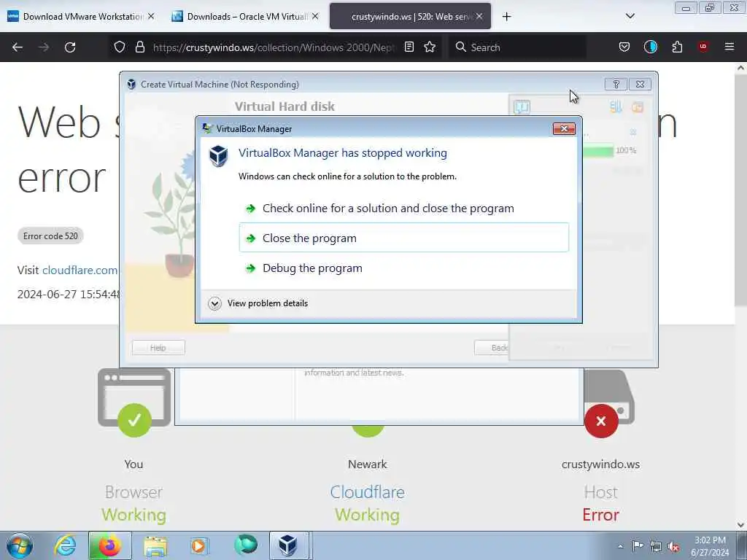Click the red X Host status icon

click(601, 421)
